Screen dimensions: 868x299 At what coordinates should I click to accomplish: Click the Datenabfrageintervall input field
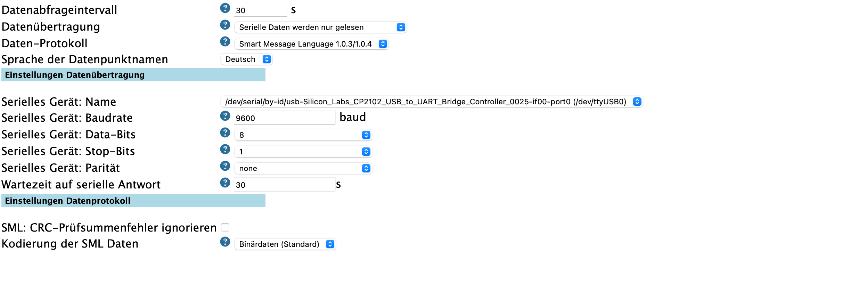pos(260,10)
